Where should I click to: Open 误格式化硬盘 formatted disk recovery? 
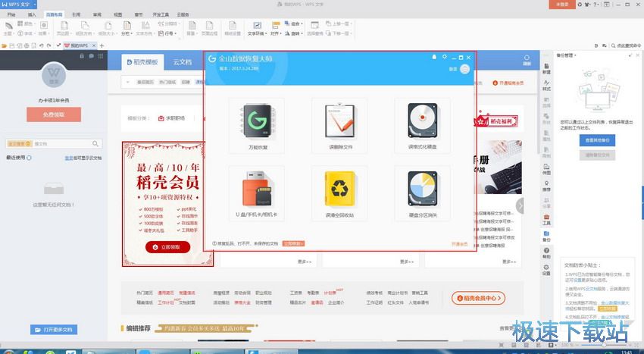tap(423, 125)
